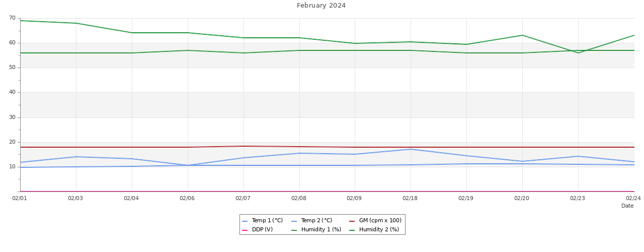Viewport: 644px width, 252px height.
Task: Toggle Humidity 2 (%) legend entry
Action: 379,230
